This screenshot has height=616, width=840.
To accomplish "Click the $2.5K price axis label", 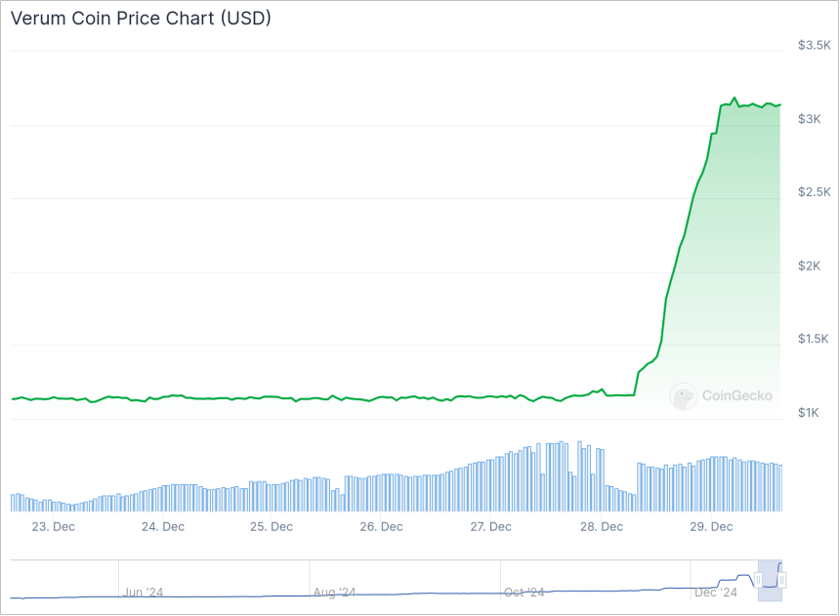I will coord(814,191).
